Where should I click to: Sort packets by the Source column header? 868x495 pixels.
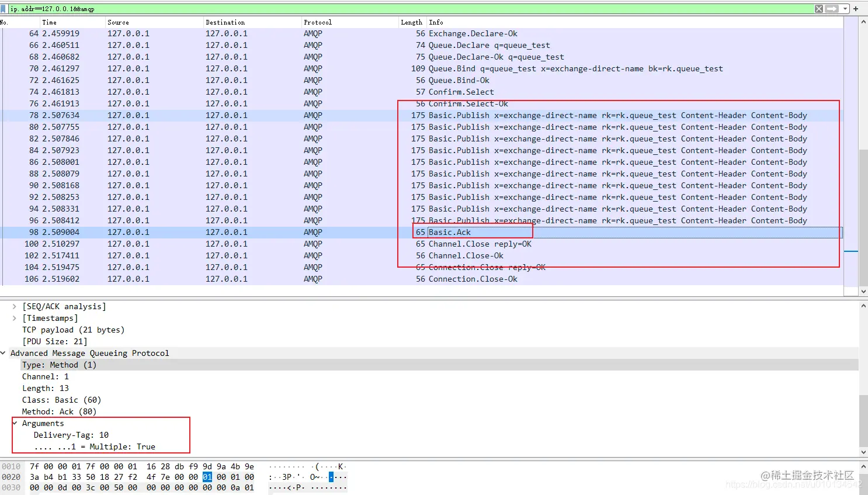click(154, 22)
